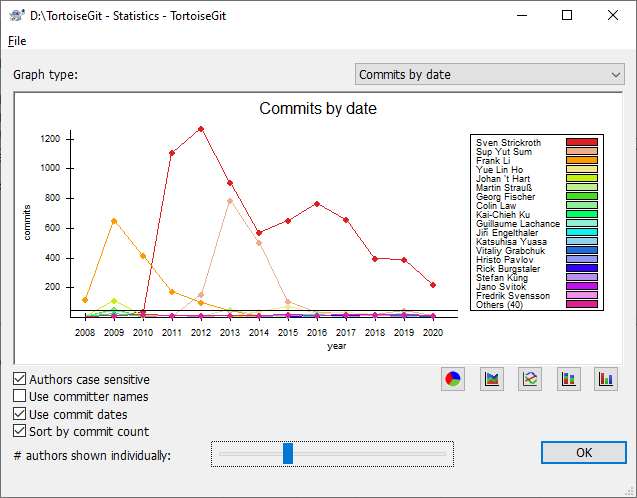Select the line graph icon

[x=530, y=379]
